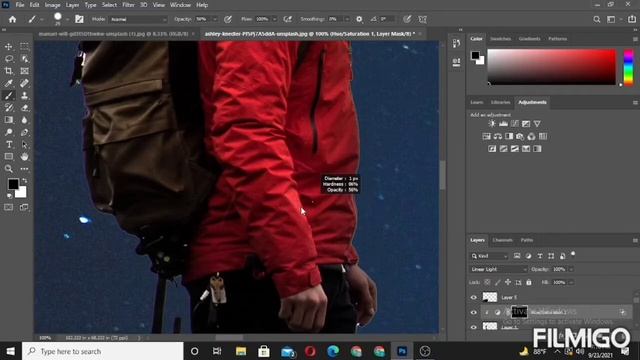Screen dimensions: 640x360
Task: Select the Pen tool
Action: [24, 132]
